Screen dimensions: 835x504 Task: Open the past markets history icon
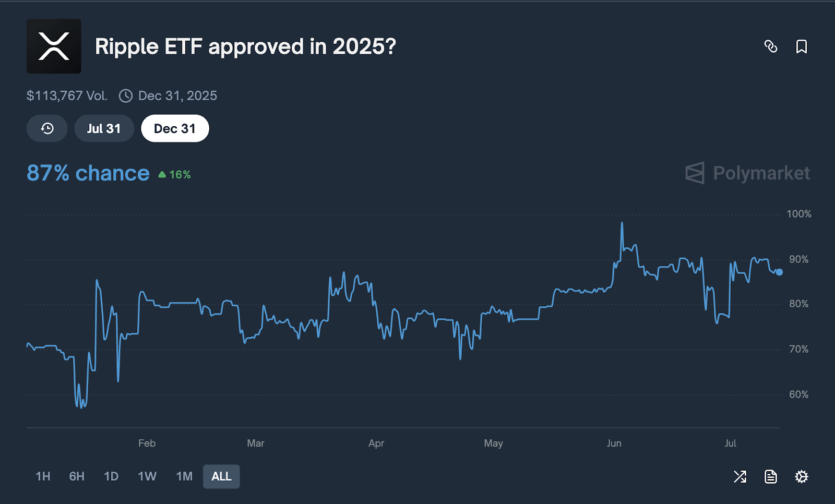pos(47,128)
